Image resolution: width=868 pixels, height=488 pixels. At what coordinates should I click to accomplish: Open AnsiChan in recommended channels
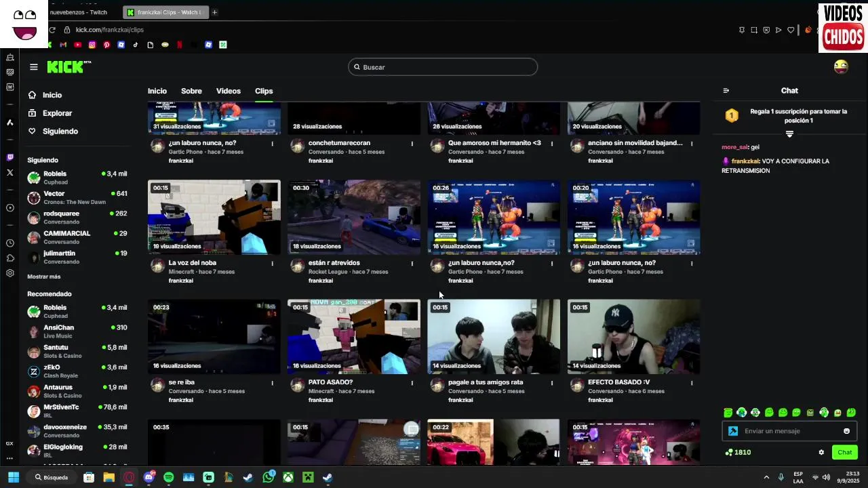(77, 331)
